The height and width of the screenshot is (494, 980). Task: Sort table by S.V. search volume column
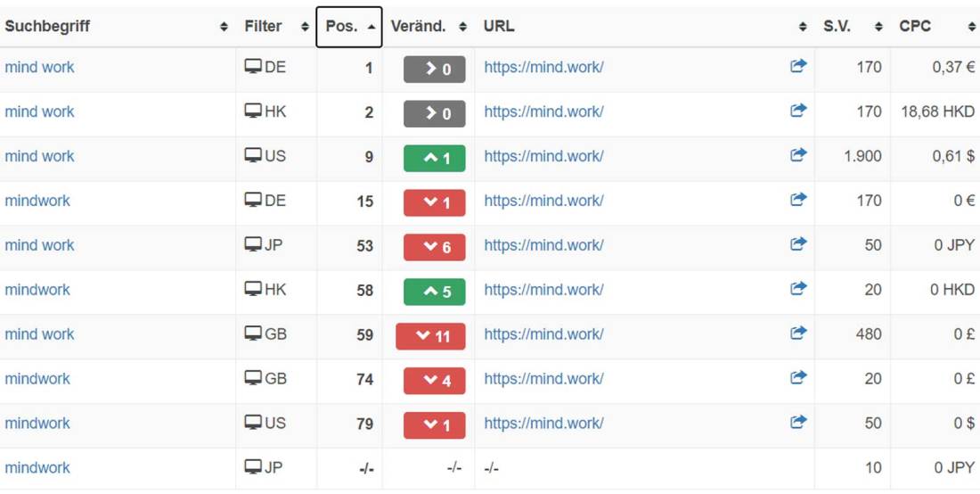click(x=851, y=27)
